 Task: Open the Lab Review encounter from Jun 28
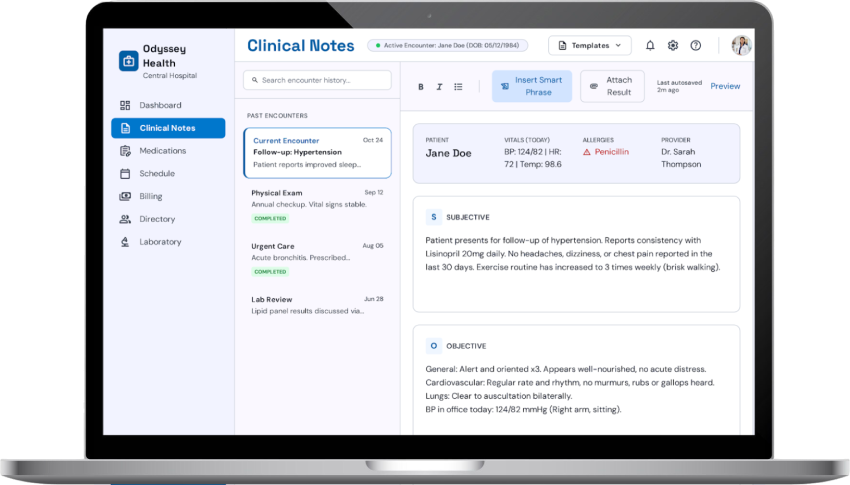[x=317, y=305]
